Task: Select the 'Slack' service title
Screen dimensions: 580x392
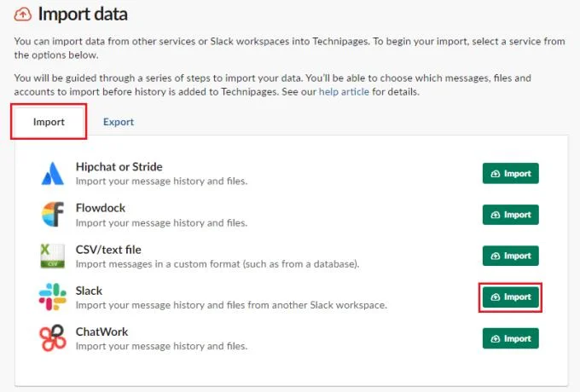Action: point(89,291)
